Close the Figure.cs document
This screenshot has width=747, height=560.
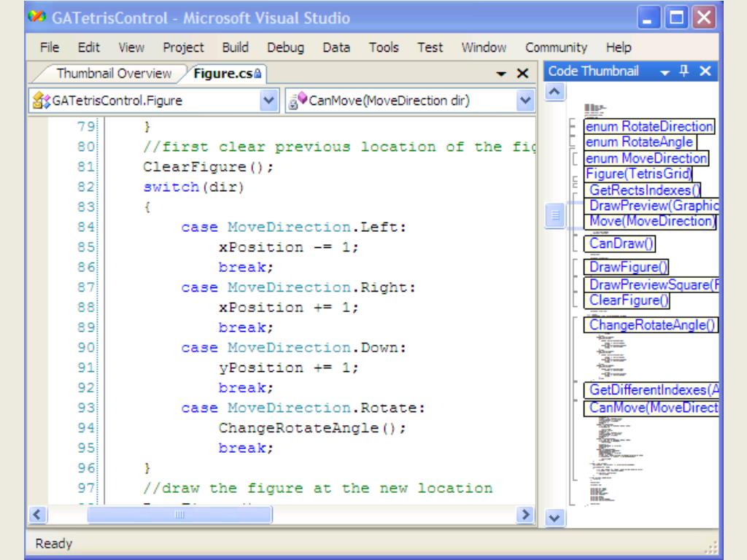[x=522, y=74]
